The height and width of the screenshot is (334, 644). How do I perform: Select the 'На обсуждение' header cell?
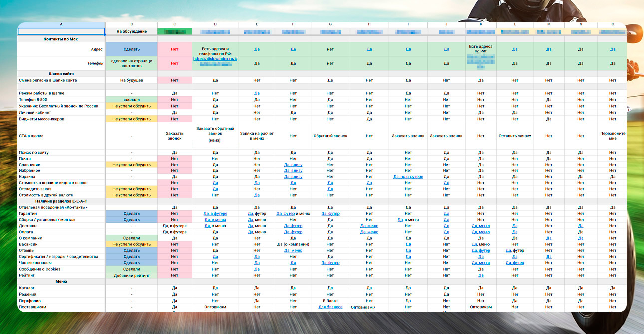click(x=131, y=31)
